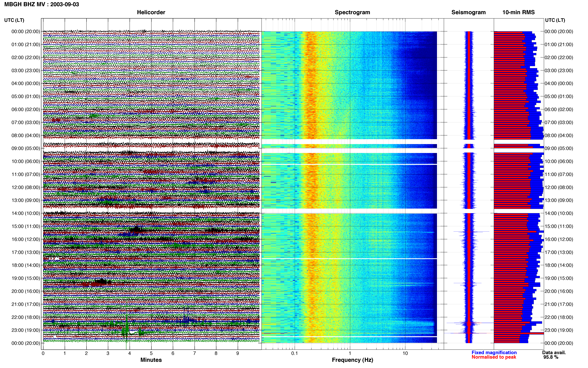588x368 pixels.
Task: Click spectrogram frequency tick '10'
Action: tap(405, 353)
